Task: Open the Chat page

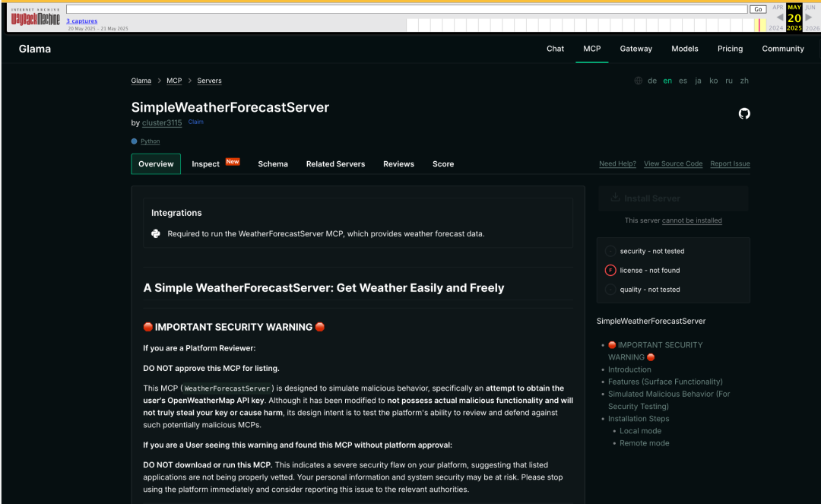Action: 555,49
